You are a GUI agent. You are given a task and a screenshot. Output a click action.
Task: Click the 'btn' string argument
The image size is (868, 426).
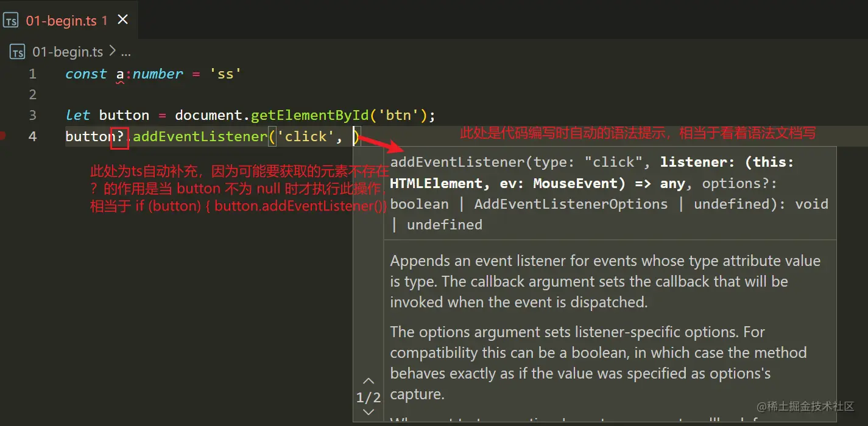(x=398, y=115)
